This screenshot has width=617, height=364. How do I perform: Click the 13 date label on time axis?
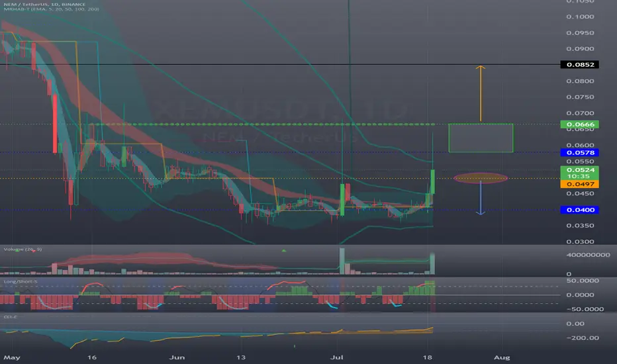[x=241, y=357]
